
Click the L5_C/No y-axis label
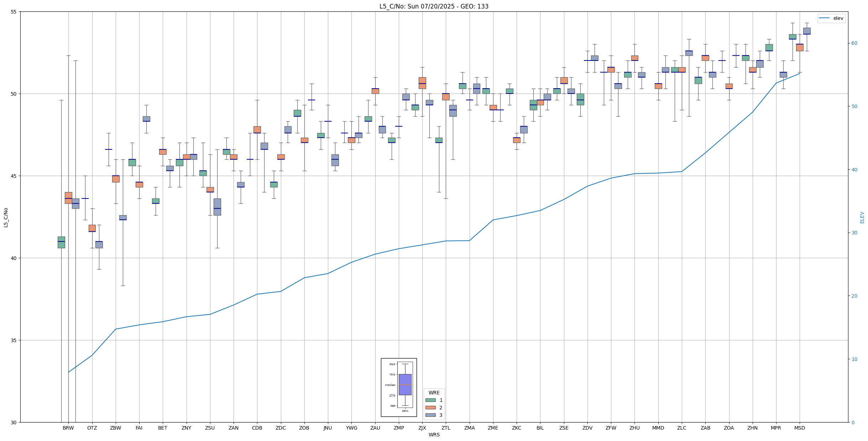click(6, 217)
